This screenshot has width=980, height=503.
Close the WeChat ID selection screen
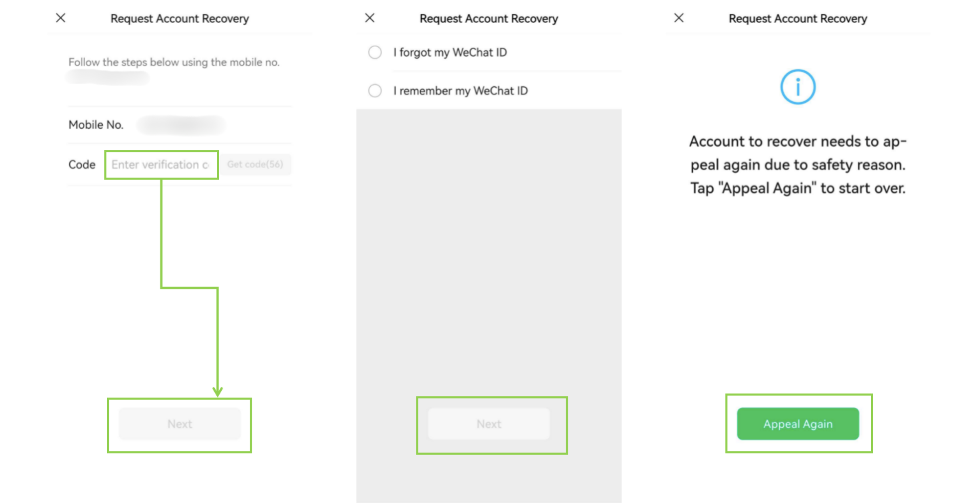click(x=370, y=18)
